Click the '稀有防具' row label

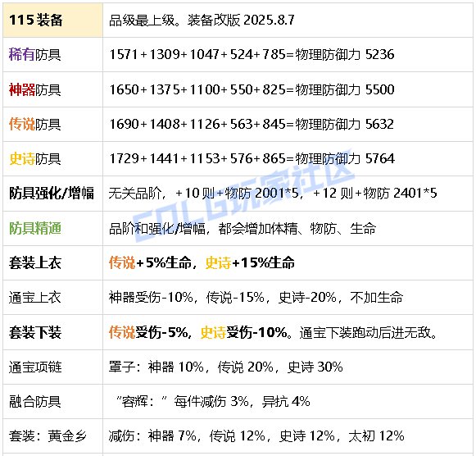click(35, 55)
